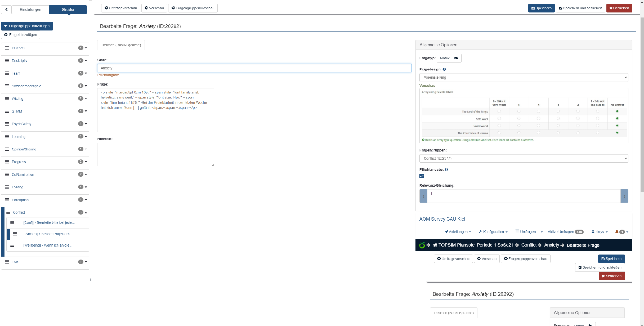Click Fragengruppe hinzufügen button
644x326 pixels.
[x=27, y=26]
